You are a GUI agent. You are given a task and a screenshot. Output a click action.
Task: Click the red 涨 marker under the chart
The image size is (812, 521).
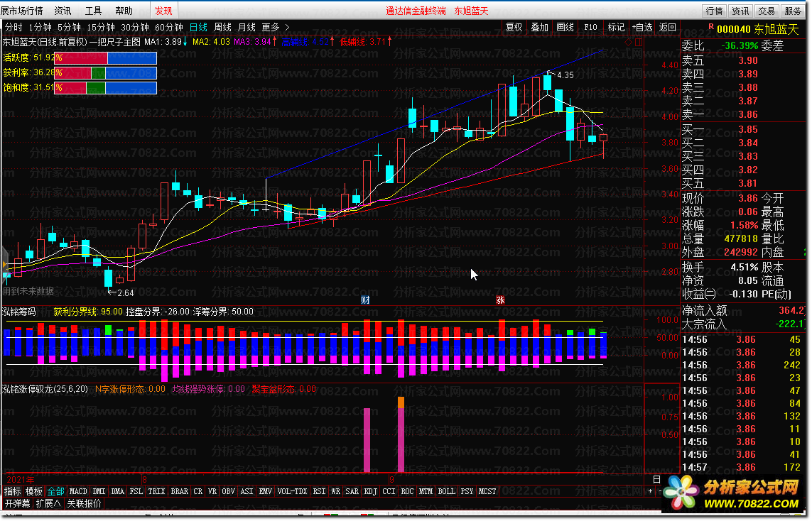point(500,300)
